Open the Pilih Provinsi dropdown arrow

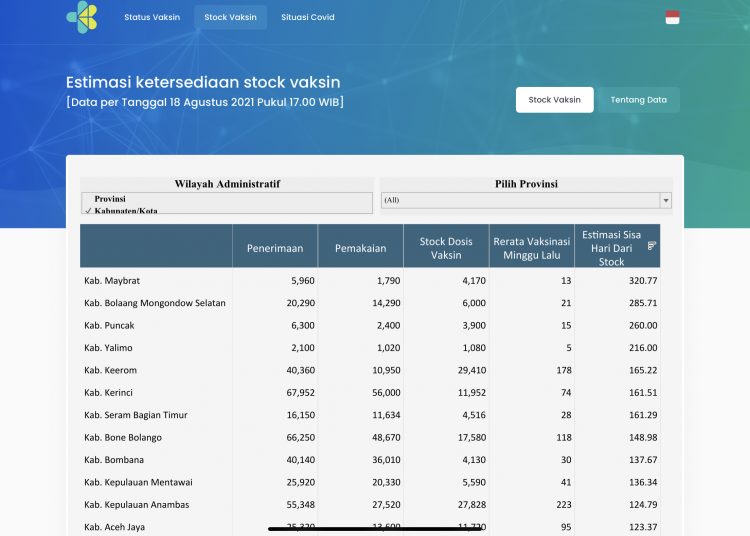pos(665,200)
